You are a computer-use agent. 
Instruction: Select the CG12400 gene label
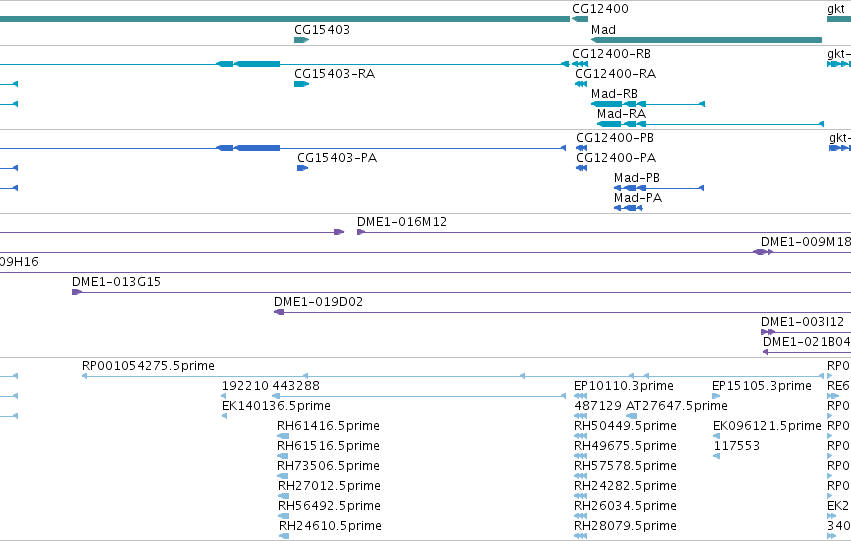point(600,9)
